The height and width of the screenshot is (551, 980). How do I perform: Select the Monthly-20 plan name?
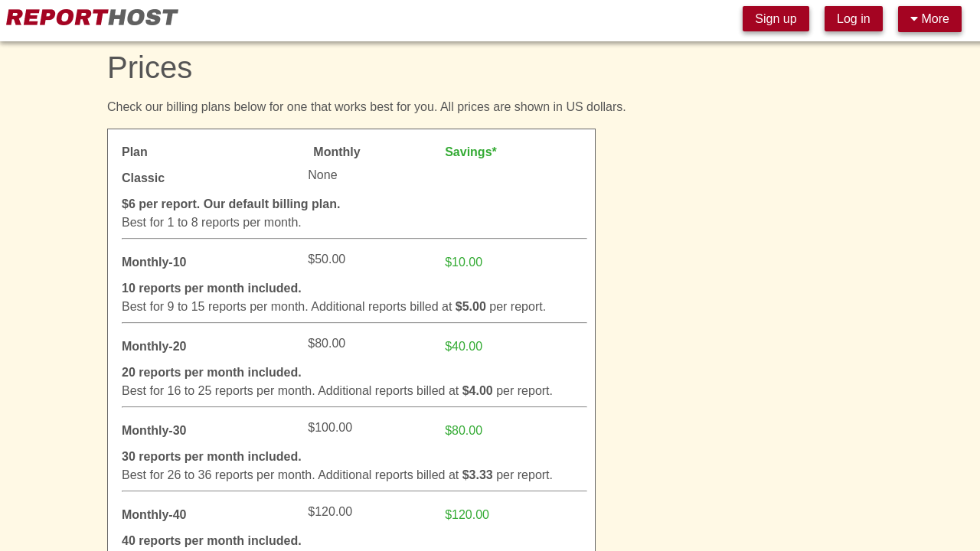tap(154, 347)
